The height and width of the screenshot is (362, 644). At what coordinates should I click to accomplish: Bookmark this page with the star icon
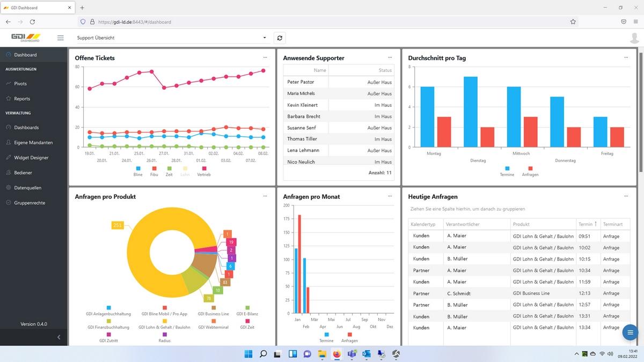(x=573, y=22)
